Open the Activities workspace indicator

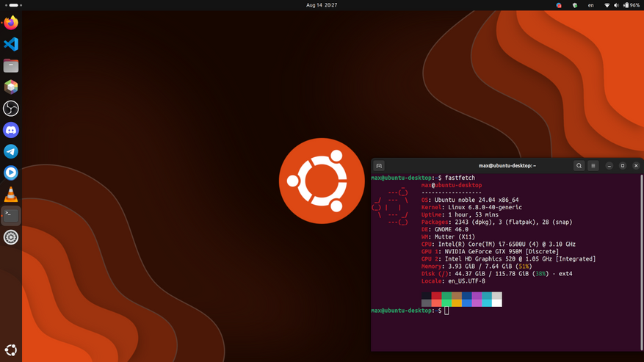pos(13,5)
